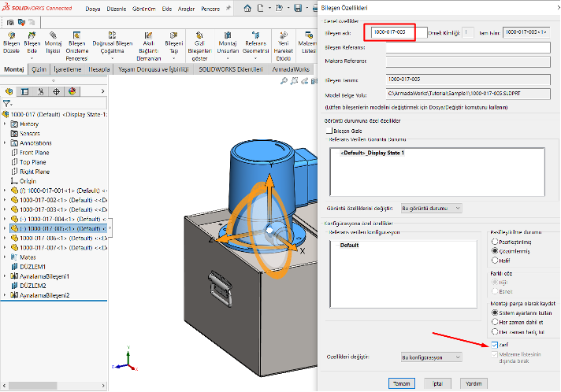Click the Yardım button
This screenshot has width=561, height=392.
tap(474, 383)
